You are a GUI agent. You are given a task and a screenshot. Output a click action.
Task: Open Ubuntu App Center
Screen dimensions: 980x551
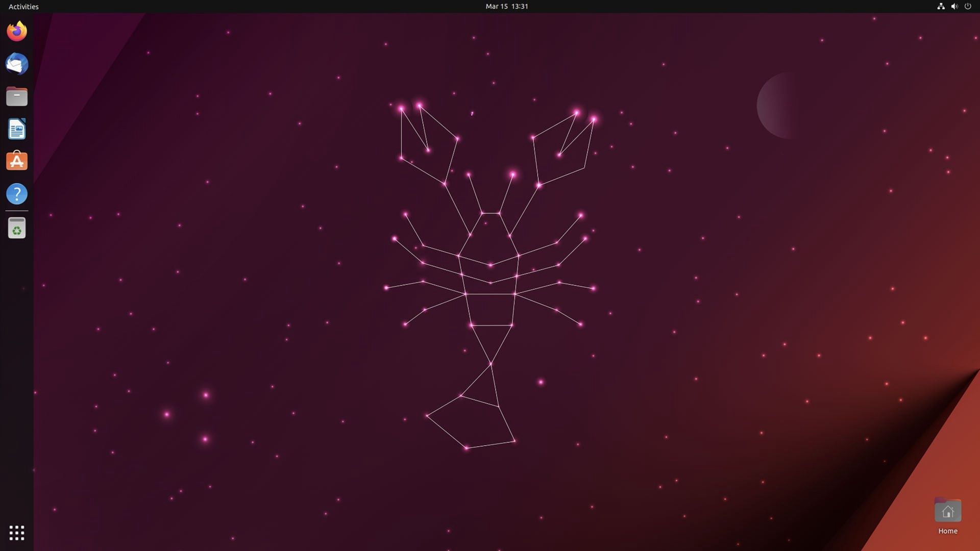coord(17,161)
